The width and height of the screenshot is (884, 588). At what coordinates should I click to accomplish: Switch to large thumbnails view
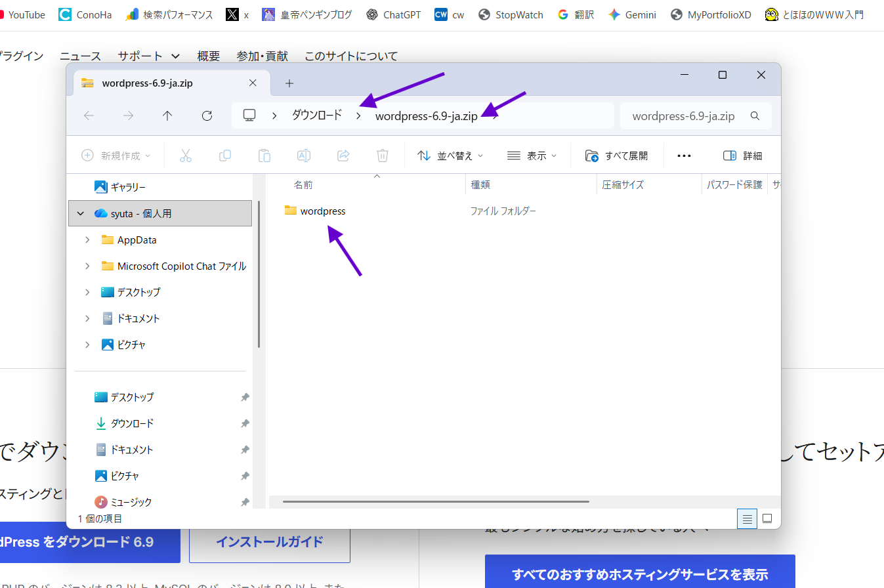(767, 519)
